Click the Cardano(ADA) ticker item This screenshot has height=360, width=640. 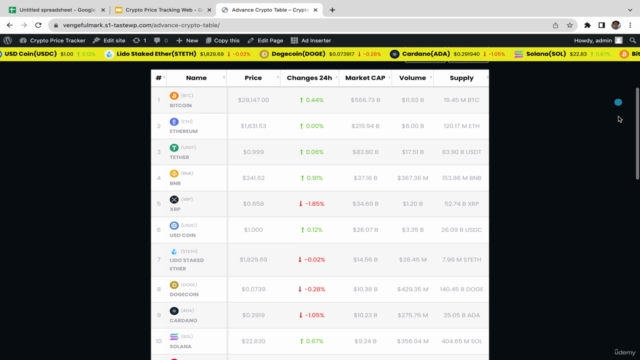(448, 54)
